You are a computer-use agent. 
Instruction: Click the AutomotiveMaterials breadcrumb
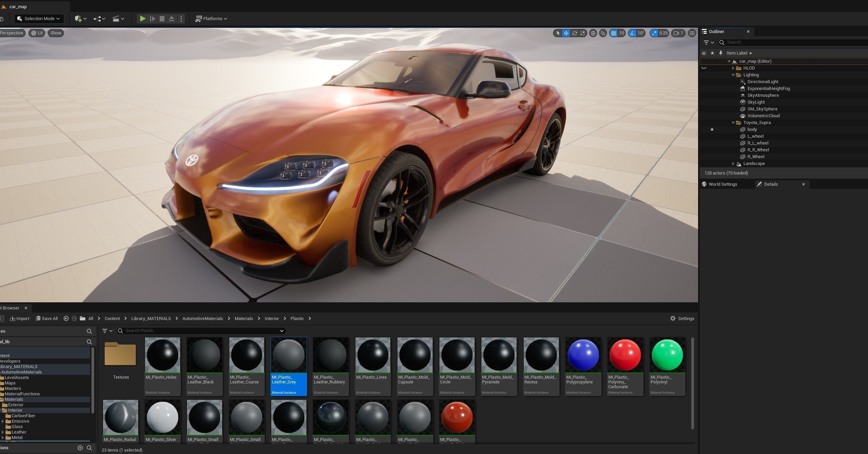202,319
